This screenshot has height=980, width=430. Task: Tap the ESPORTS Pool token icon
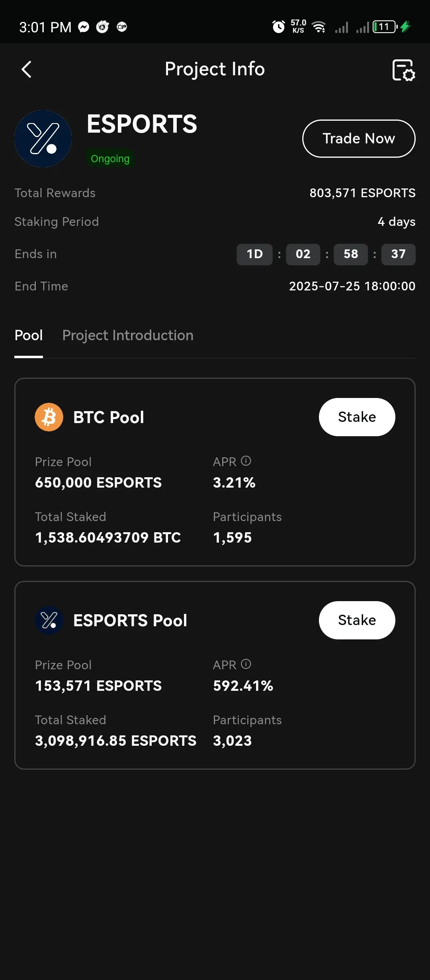pyautogui.click(x=49, y=620)
